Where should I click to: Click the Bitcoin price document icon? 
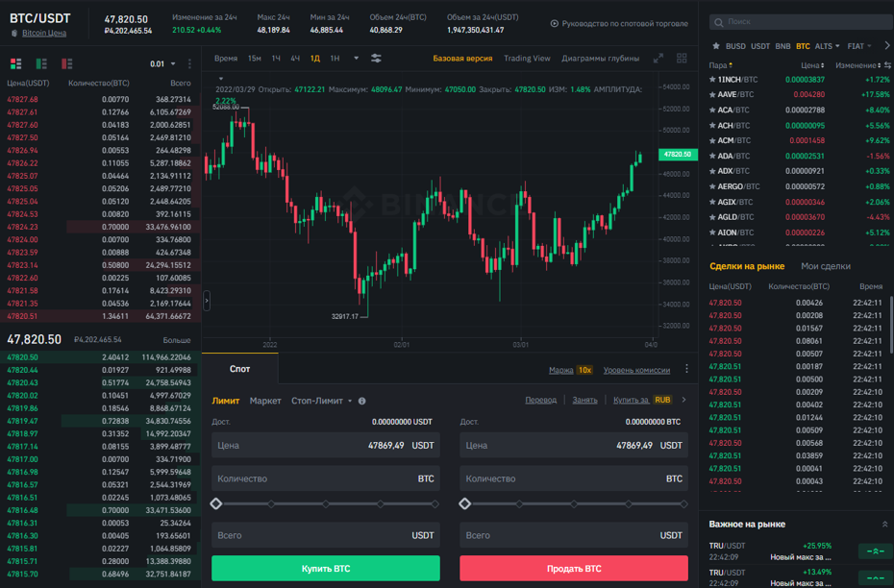(14, 33)
